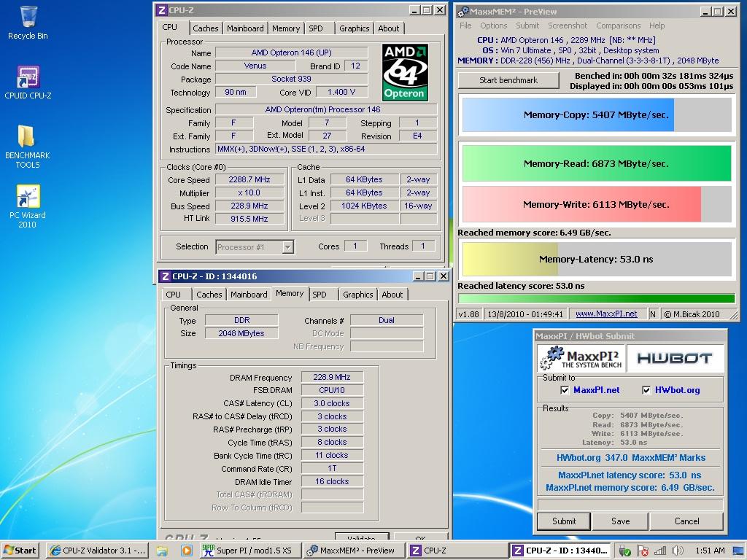Select CPU tab in CPU-Z ID 1344016 window
The height and width of the screenshot is (560, 747).
click(174, 295)
